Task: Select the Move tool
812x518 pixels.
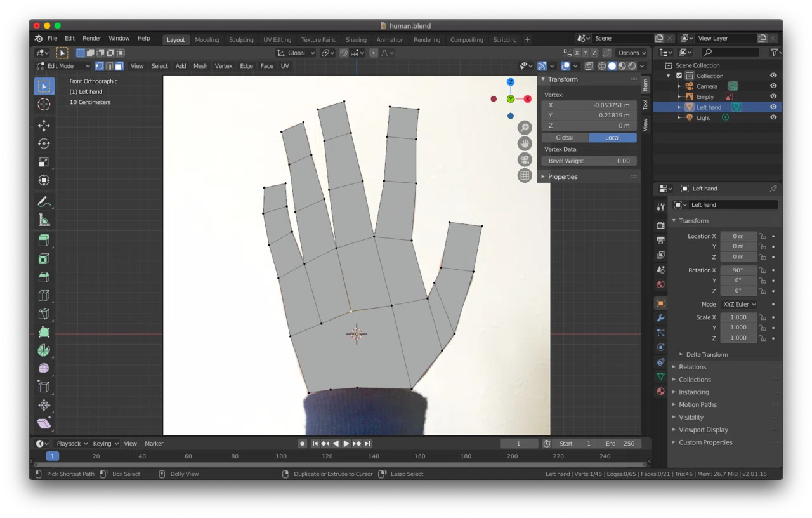Action: (x=44, y=126)
